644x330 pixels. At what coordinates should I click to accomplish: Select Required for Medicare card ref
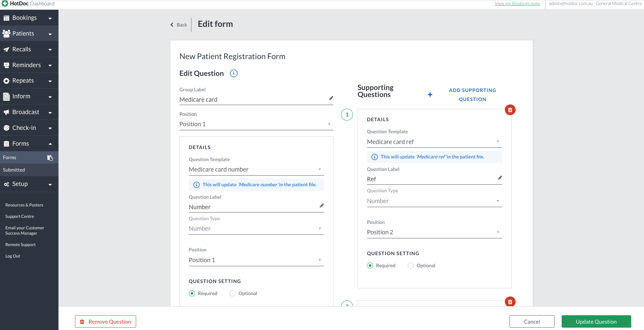[x=370, y=266]
